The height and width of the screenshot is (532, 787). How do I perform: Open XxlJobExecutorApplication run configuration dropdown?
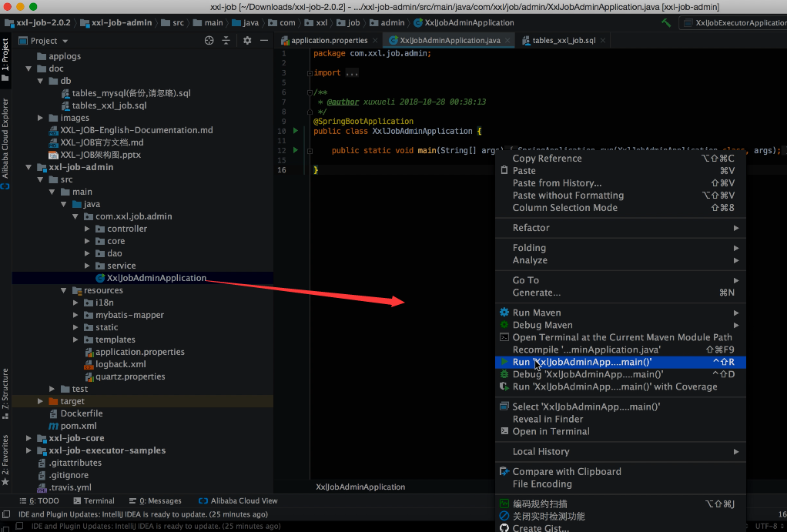735,22
